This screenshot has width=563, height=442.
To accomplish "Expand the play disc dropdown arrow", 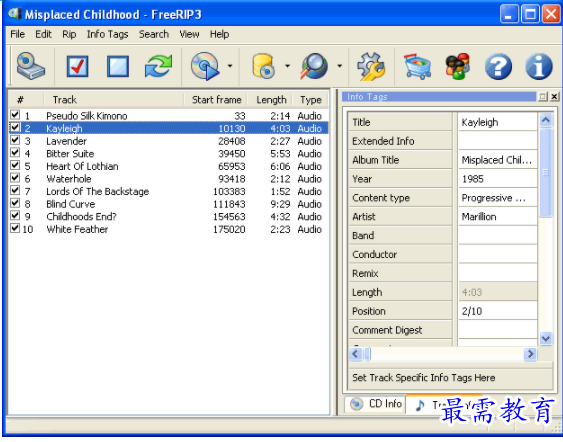I will coord(230,66).
